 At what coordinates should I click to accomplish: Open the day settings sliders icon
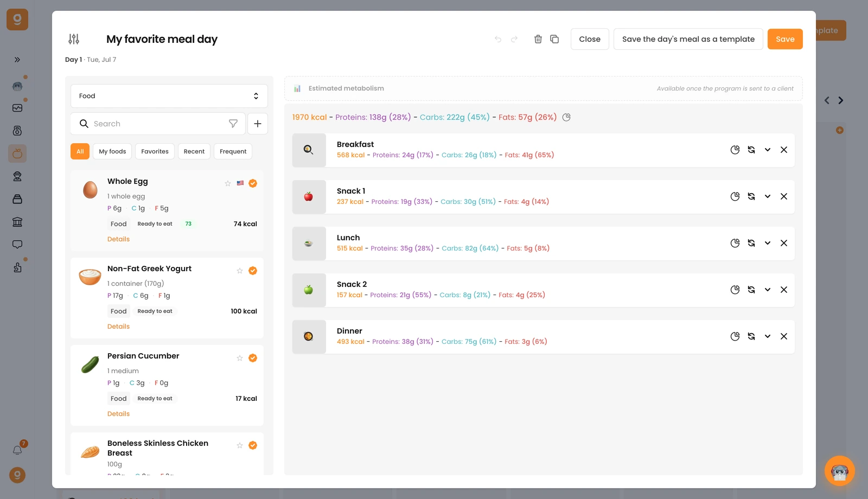point(74,39)
